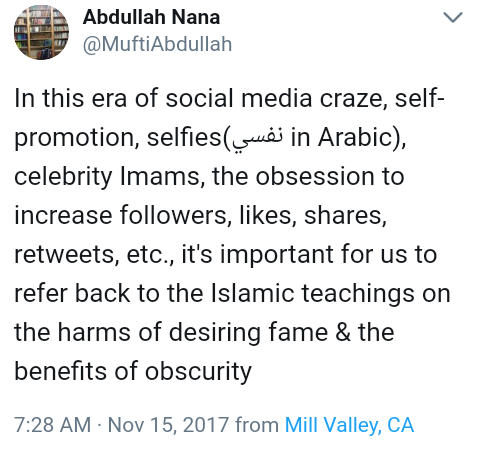Click the 7:28 AM timestamp
Image resolution: width=480 pixels, height=453 pixels.
coord(52,425)
